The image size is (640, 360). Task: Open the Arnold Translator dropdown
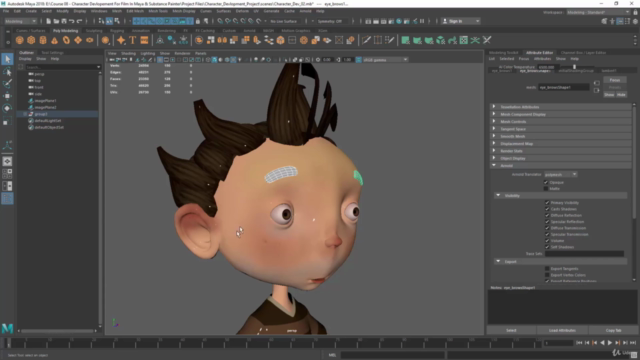pos(560,174)
